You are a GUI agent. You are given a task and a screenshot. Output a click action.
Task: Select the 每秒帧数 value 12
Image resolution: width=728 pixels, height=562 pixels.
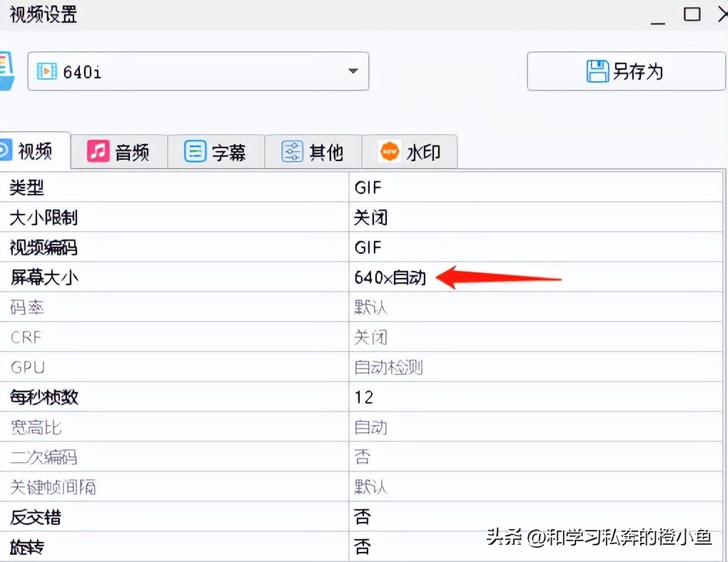click(x=363, y=397)
